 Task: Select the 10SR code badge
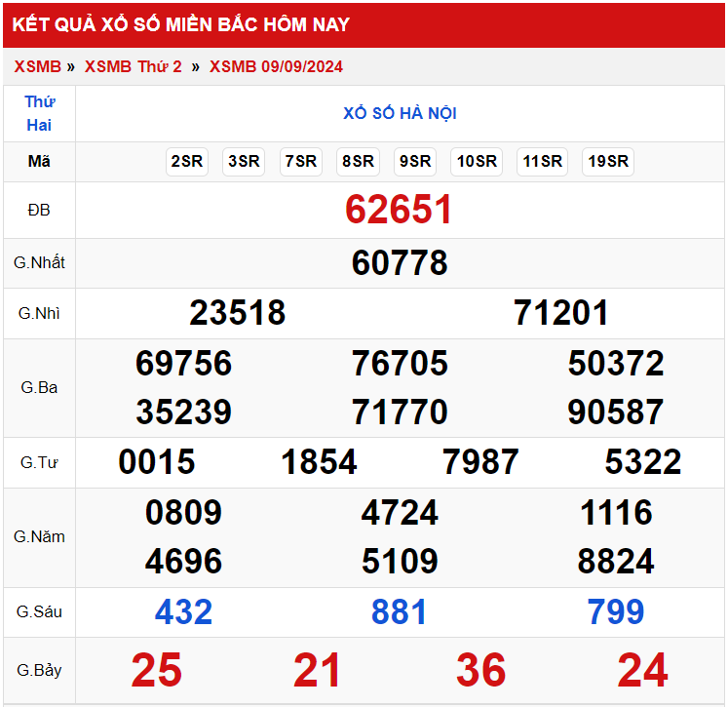point(477,162)
